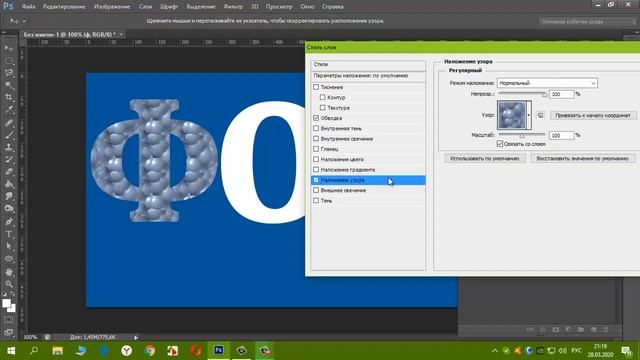The height and width of the screenshot is (360, 640).
Task: Enable the Внешнее свечение checkbox
Action: point(316,190)
